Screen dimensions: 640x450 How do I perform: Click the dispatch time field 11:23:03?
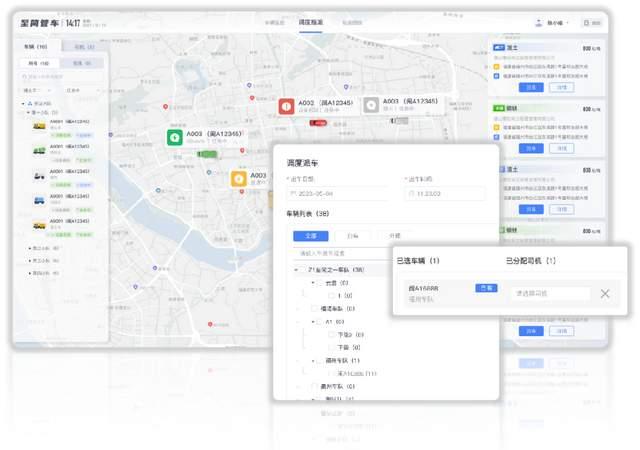tap(445, 194)
